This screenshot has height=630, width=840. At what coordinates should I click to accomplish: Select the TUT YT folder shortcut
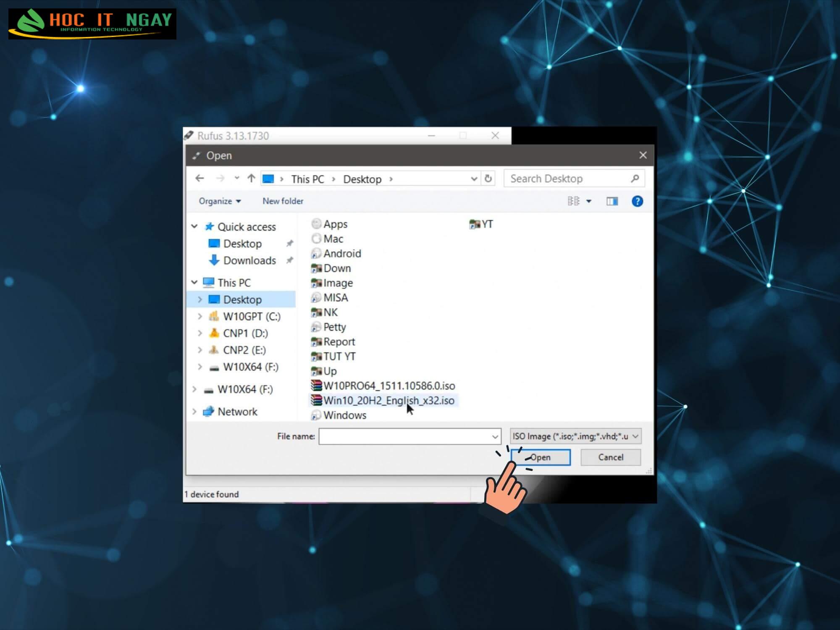click(x=333, y=356)
